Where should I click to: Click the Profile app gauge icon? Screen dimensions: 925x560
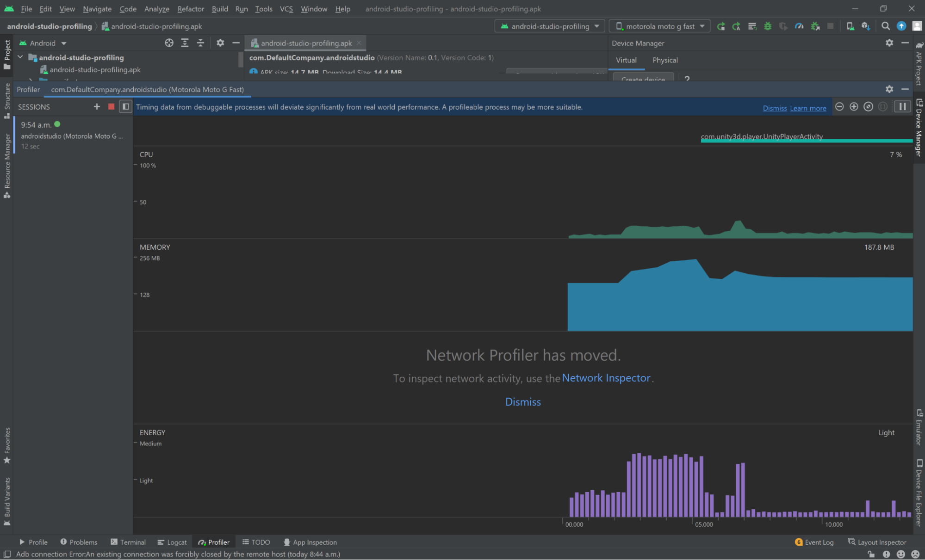point(799,26)
